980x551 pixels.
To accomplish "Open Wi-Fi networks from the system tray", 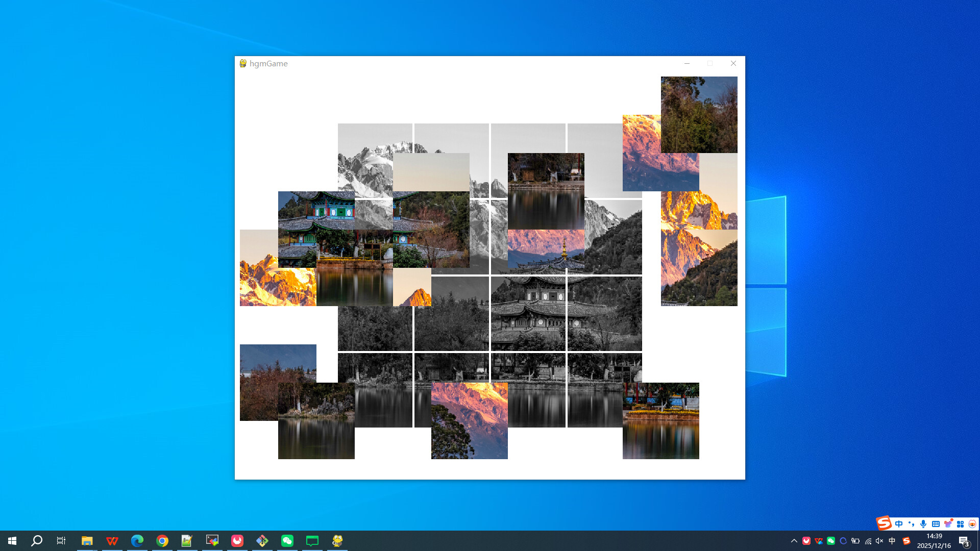I will click(868, 540).
